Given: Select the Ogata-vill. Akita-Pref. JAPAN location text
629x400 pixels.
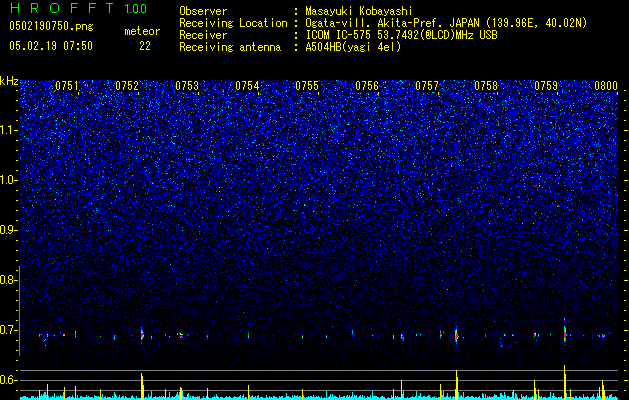Looking at the screenshot, I should [x=446, y=23].
